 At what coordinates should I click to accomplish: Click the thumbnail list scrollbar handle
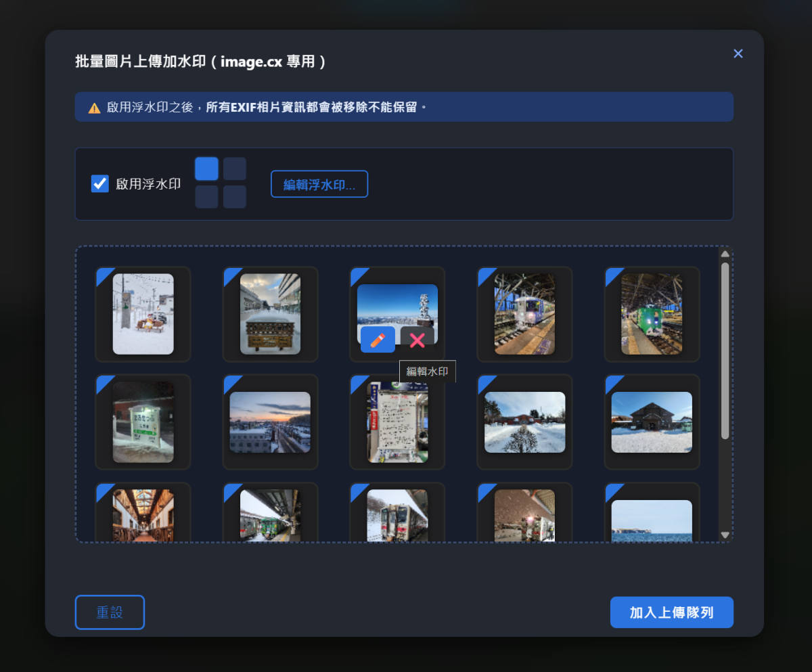pyautogui.click(x=725, y=350)
